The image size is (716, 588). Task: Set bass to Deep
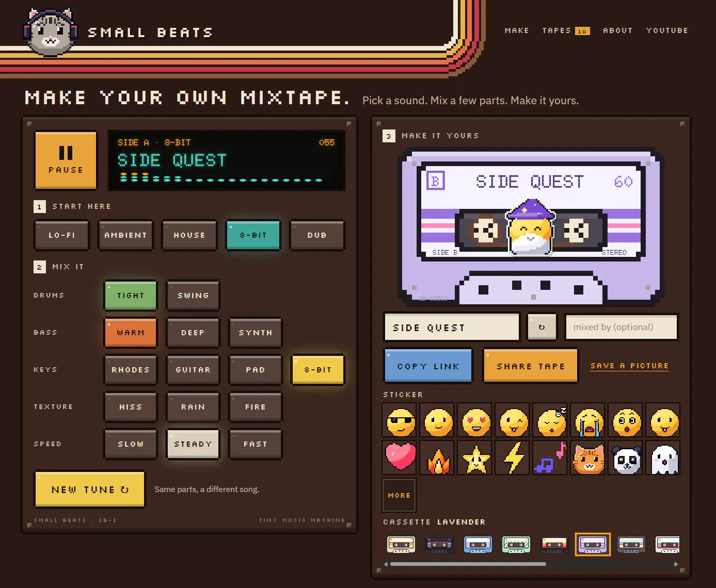click(x=193, y=333)
